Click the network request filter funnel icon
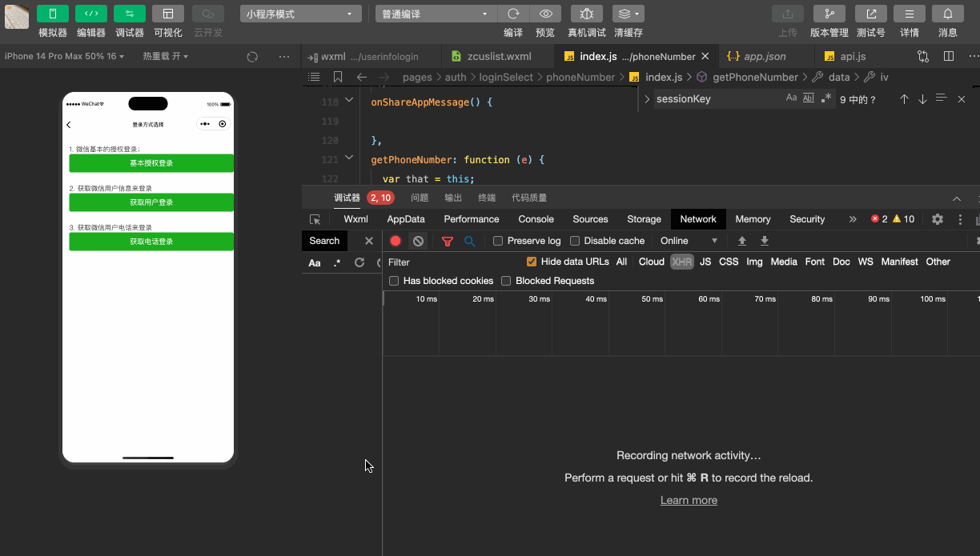This screenshot has width=980, height=556. point(447,240)
